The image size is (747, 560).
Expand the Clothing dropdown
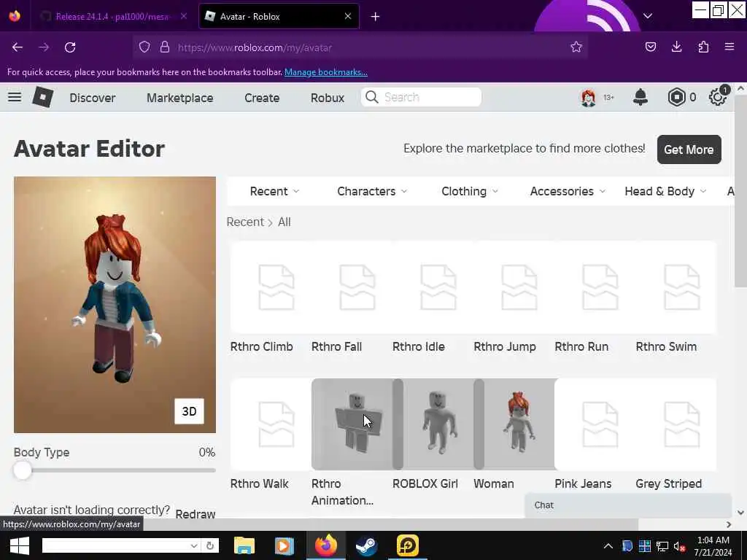tap(470, 192)
